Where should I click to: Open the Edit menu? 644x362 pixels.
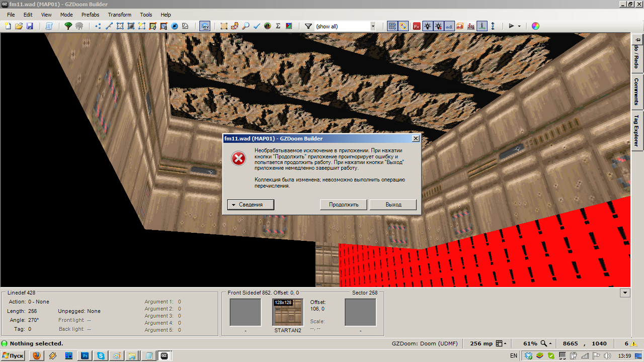pyautogui.click(x=28, y=15)
